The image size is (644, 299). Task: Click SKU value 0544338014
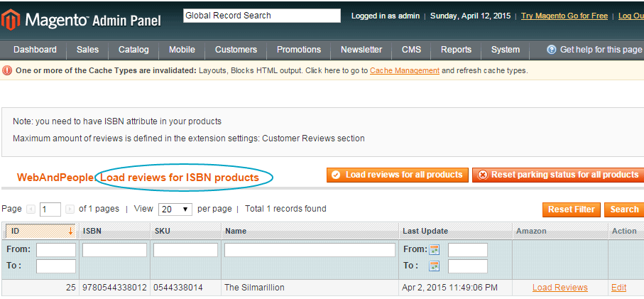[178, 288]
